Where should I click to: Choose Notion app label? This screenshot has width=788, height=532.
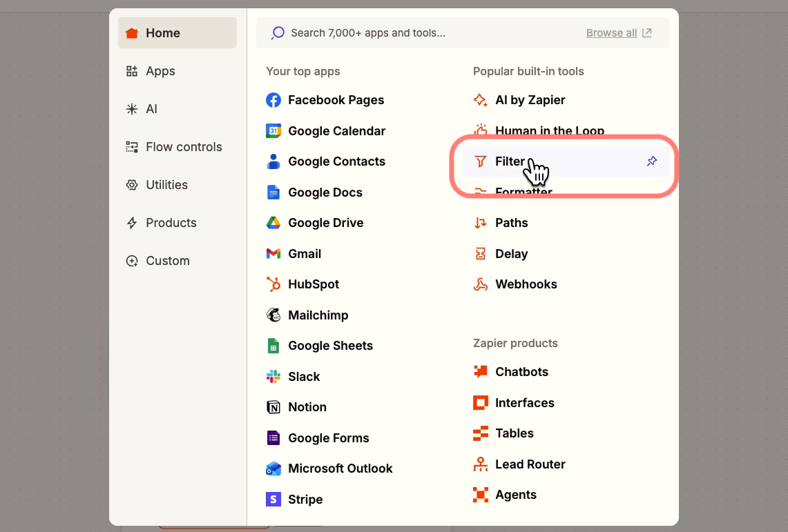(x=307, y=407)
